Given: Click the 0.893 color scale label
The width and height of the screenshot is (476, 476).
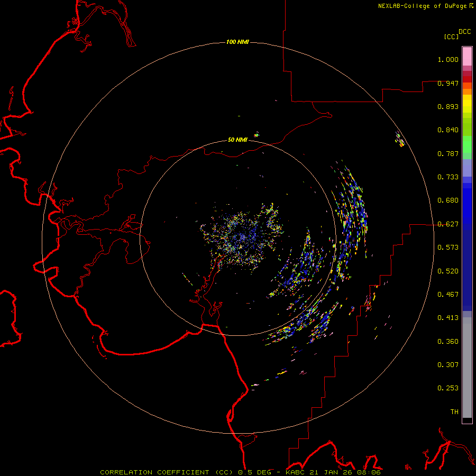Looking at the screenshot, I should pyautogui.click(x=448, y=106).
